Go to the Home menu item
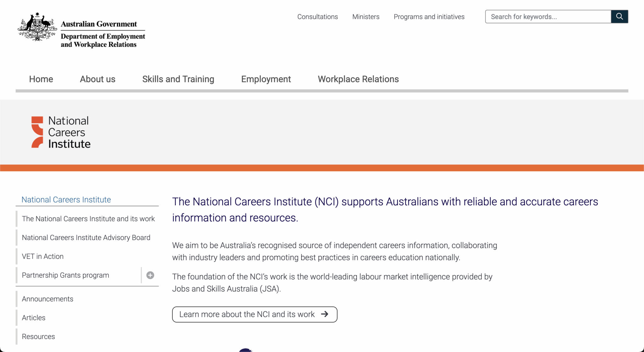 (41, 79)
